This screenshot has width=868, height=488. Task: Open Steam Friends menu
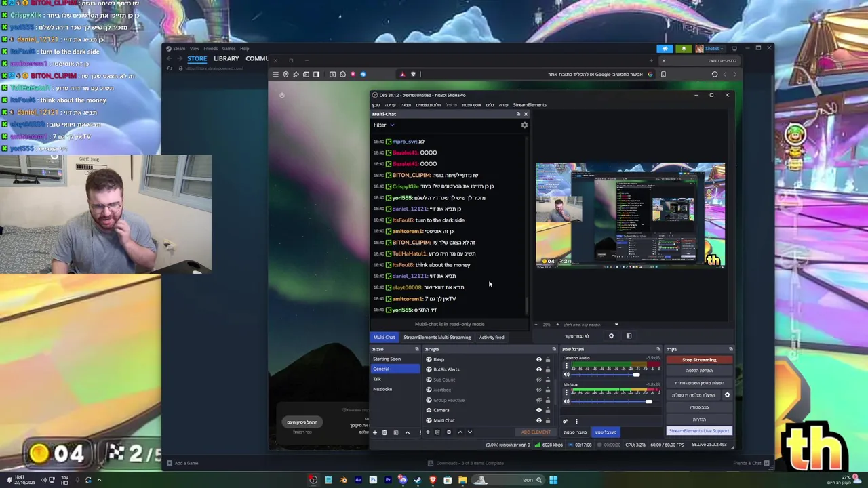[211, 49]
